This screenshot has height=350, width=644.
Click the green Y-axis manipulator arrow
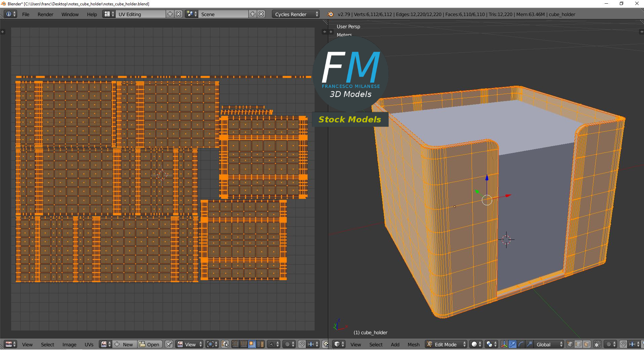[x=477, y=192]
